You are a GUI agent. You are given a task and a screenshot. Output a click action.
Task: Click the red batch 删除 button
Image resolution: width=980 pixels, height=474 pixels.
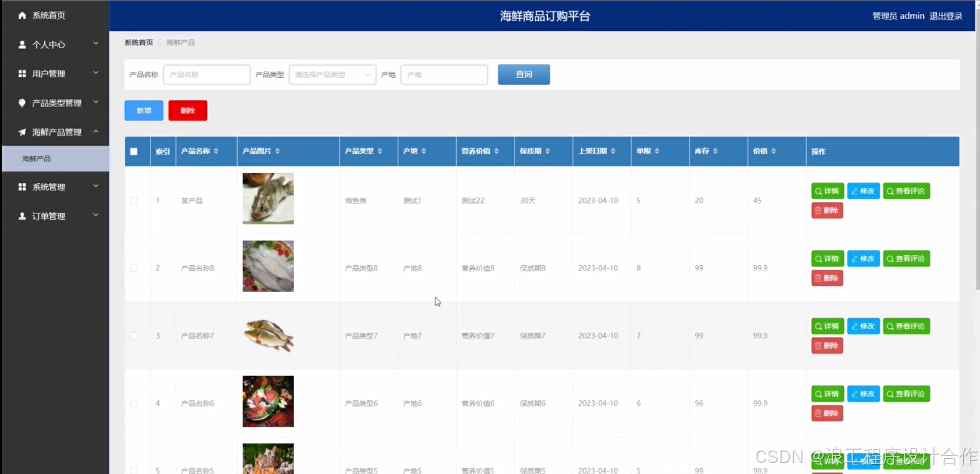pyautogui.click(x=188, y=111)
